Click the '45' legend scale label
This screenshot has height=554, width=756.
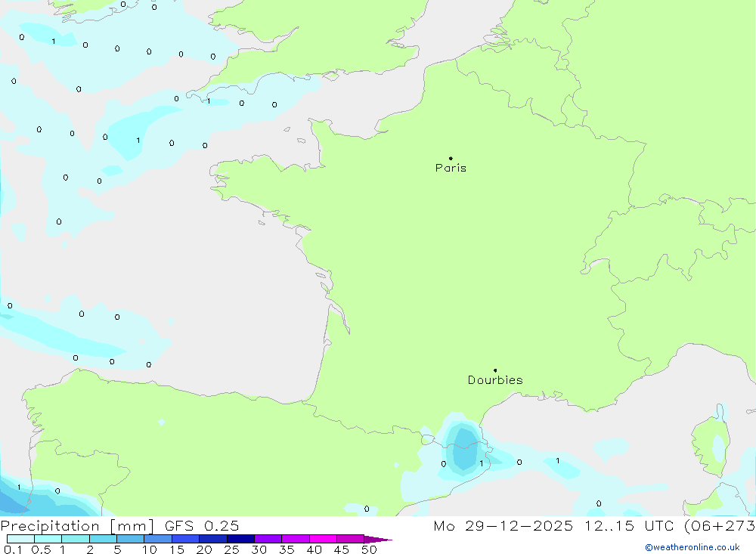pyautogui.click(x=342, y=549)
